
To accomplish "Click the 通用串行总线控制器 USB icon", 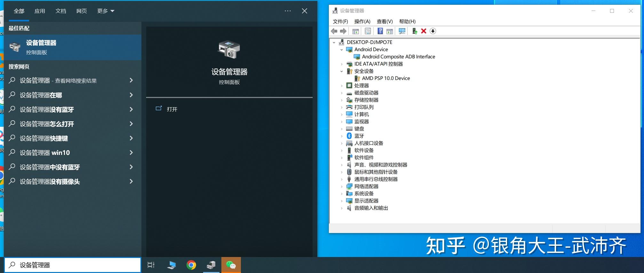I will point(349,179).
